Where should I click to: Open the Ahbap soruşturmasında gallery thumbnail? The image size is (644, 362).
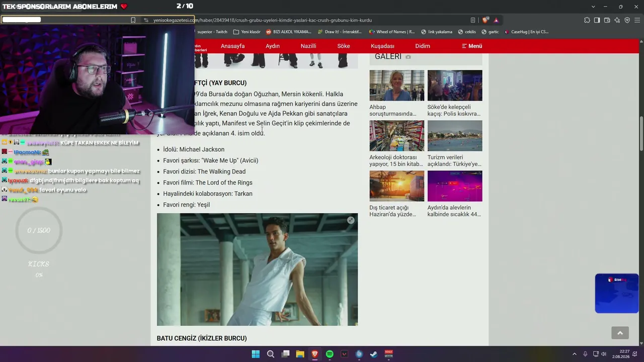397,85
